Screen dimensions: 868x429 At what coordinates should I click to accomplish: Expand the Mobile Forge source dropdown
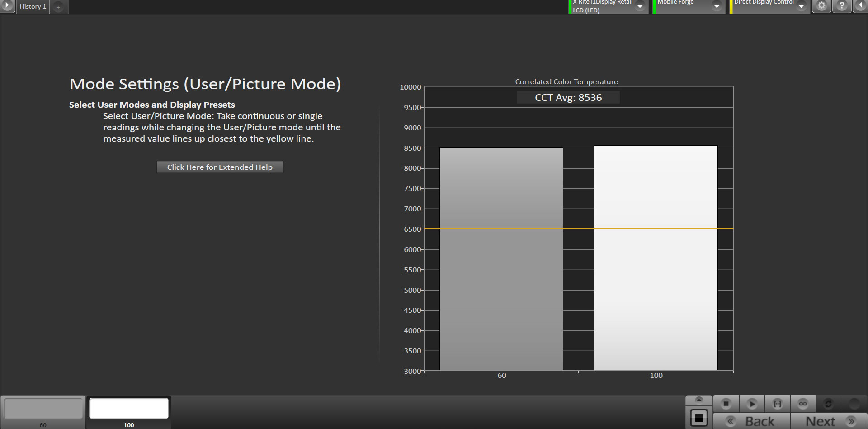click(x=717, y=6)
